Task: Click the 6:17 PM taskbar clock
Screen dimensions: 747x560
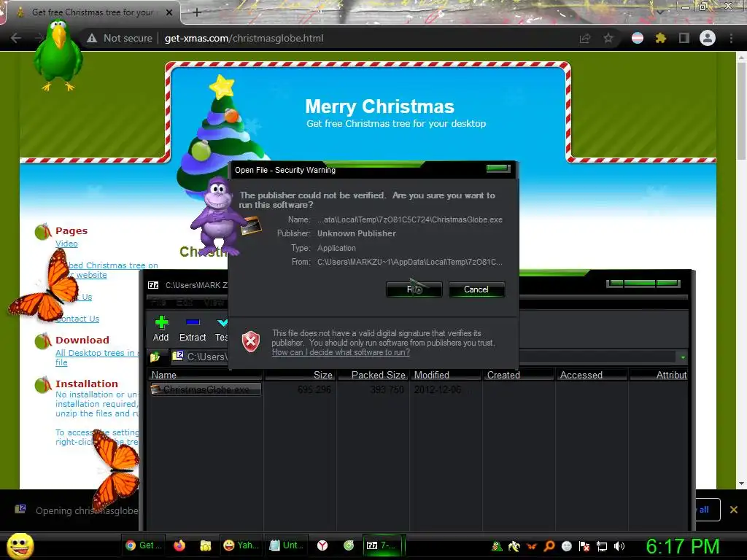Action: [x=682, y=546]
